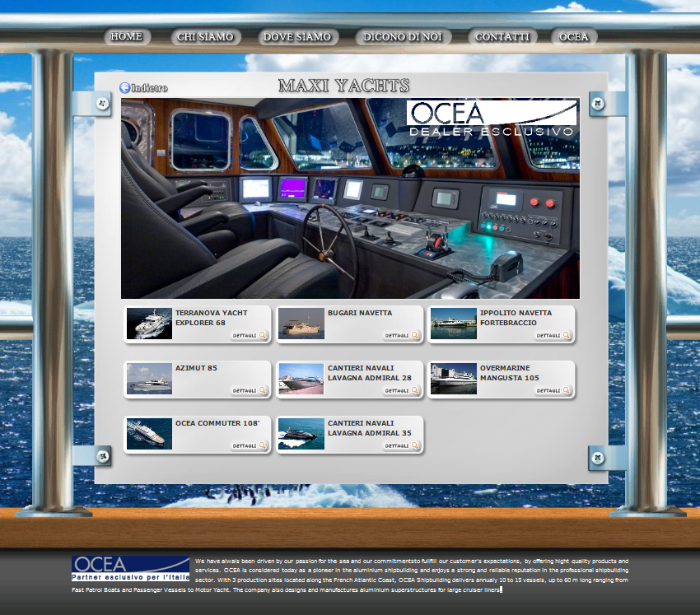The image size is (700, 615).
Task: Select the OCEA Commuter 108' title
Action: point(217,423)
